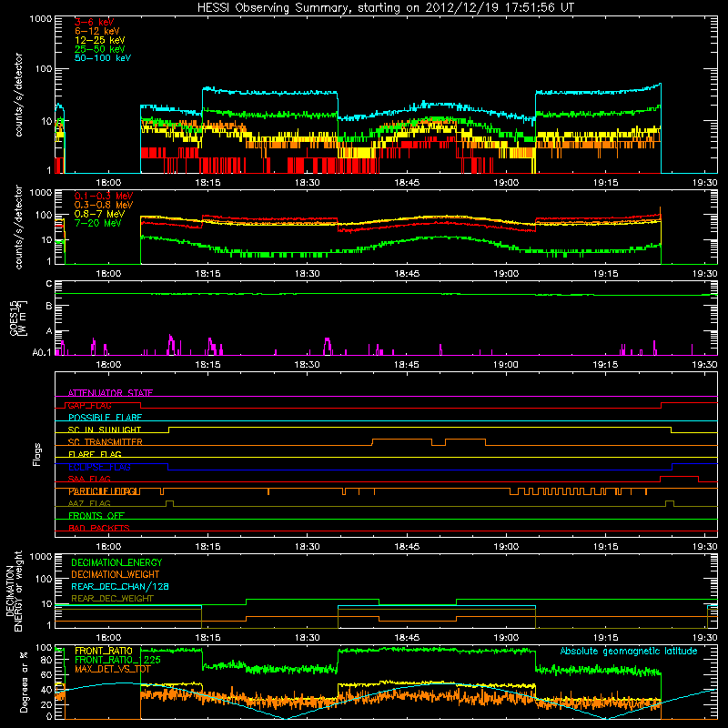Viewport: 728px width, 728px height.
Task: Select the 50-100 keV legend label
Action: coord(102,58)
